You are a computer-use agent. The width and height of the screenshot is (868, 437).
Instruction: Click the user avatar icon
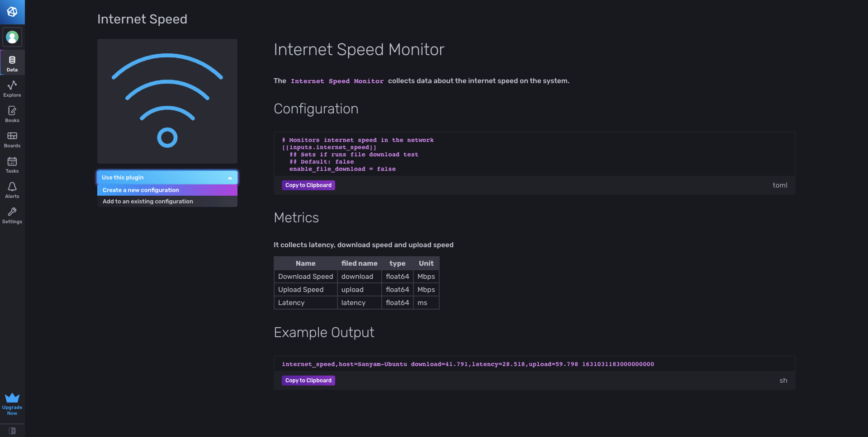12,37
